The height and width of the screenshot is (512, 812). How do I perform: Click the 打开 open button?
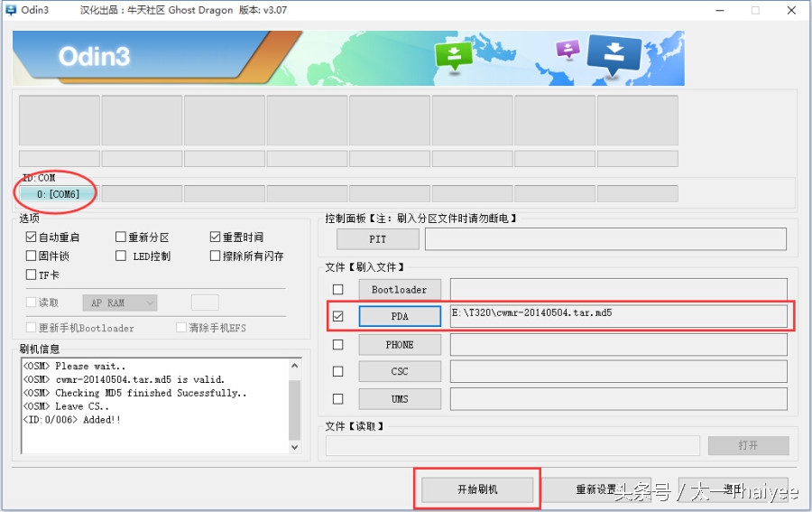pyautogui.click(x=748, y=446)
